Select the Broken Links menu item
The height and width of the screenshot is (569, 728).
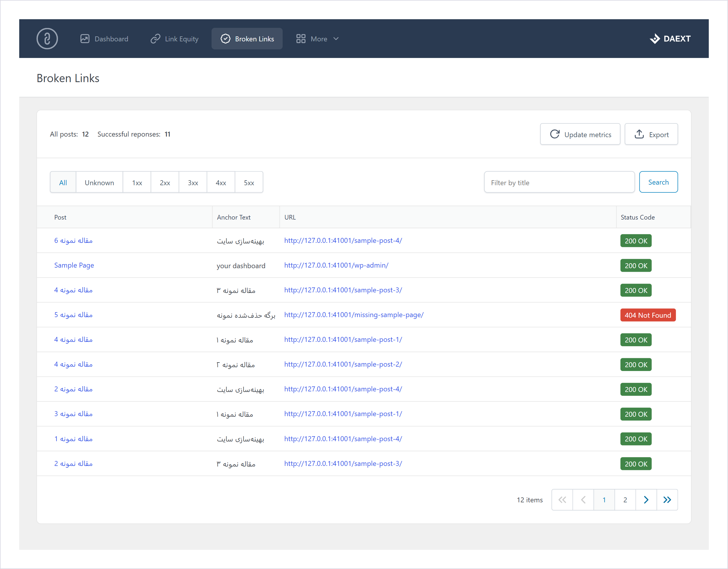[247, 39]
